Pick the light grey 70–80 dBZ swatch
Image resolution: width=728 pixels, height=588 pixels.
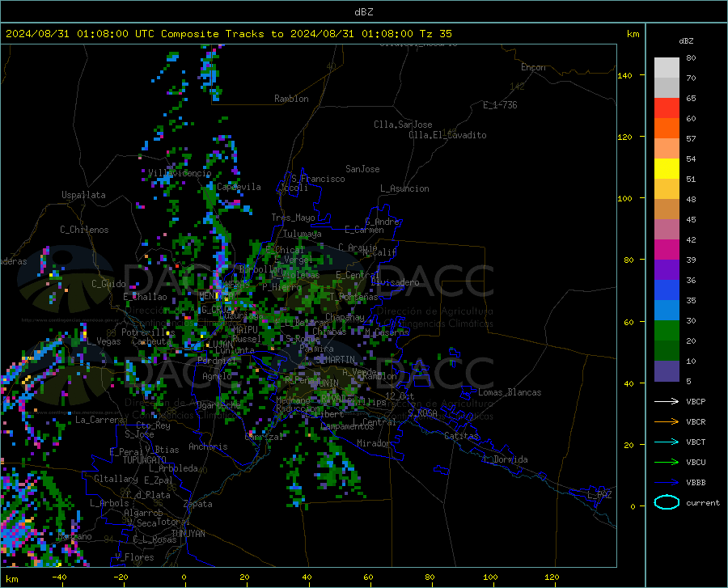667,68
